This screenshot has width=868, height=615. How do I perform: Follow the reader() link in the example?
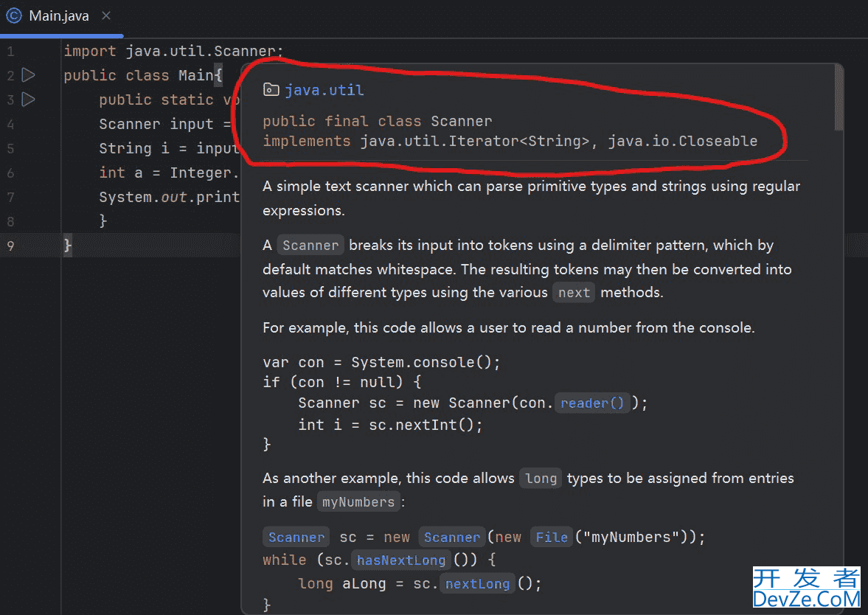[592, 403]
